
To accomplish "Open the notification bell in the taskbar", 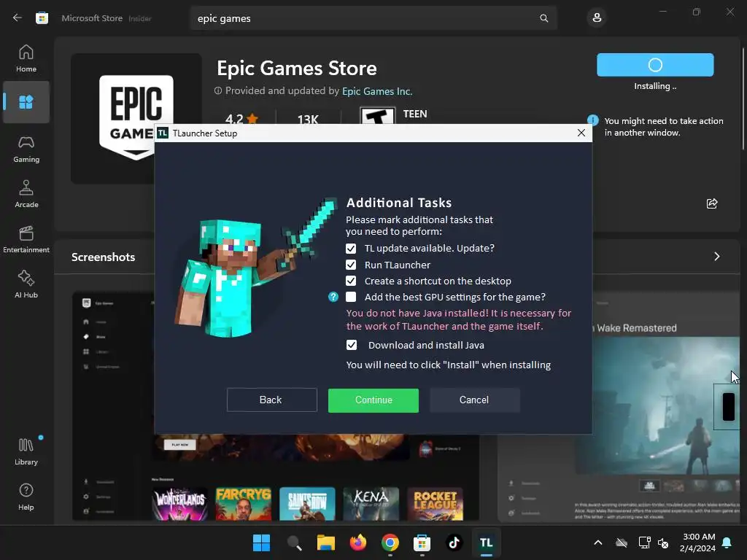I will pyautogui.click(x=727, y=542).
